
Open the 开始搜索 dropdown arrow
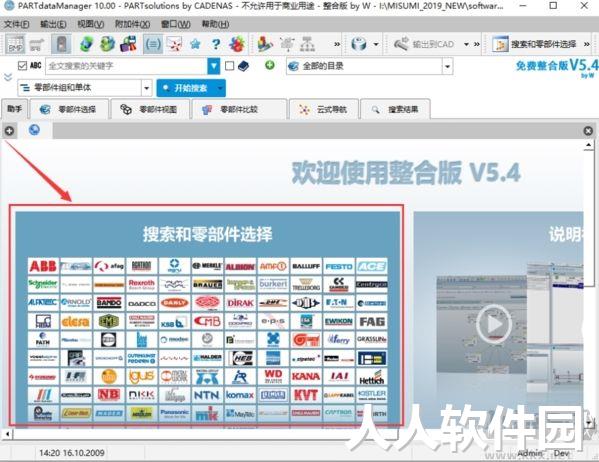220,88
